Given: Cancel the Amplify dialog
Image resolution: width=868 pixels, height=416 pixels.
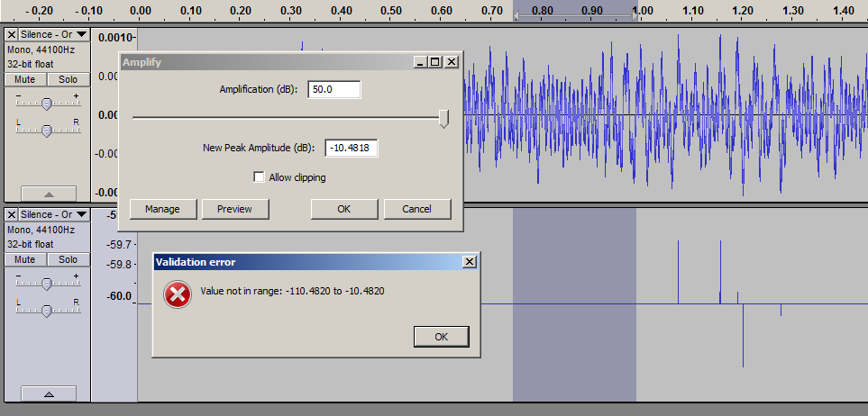Looking at the screenshot, I should pyautogui.click(x=416, y=209).
